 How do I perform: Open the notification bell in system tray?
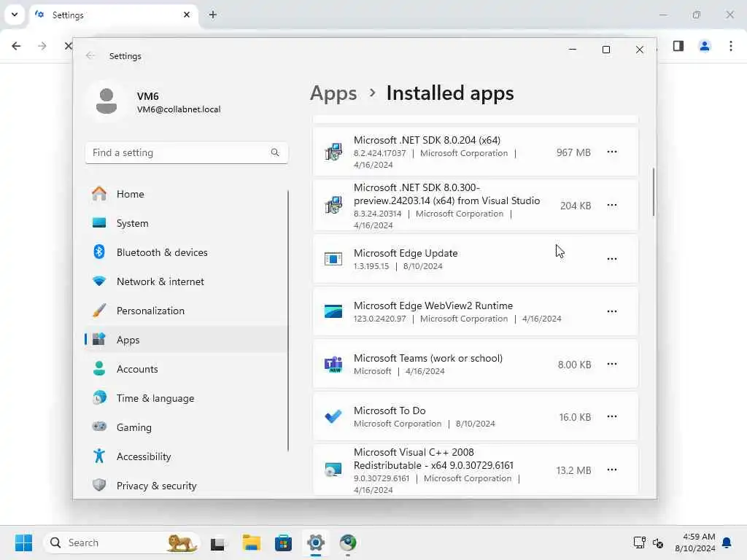(x=727, y=542)
